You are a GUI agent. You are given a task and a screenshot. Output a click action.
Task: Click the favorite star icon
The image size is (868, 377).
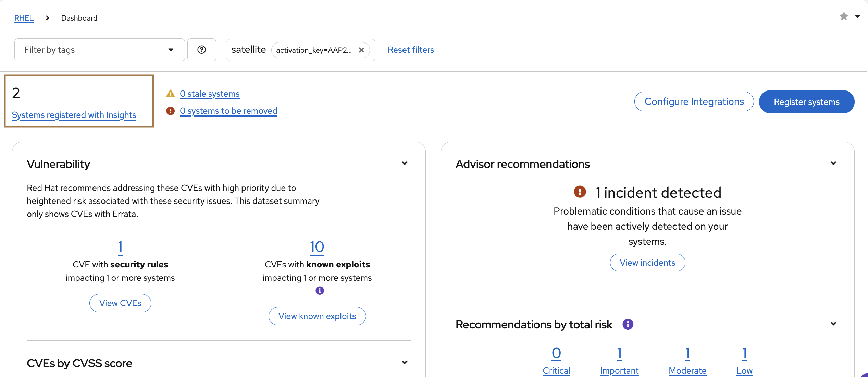pos(844,16)
